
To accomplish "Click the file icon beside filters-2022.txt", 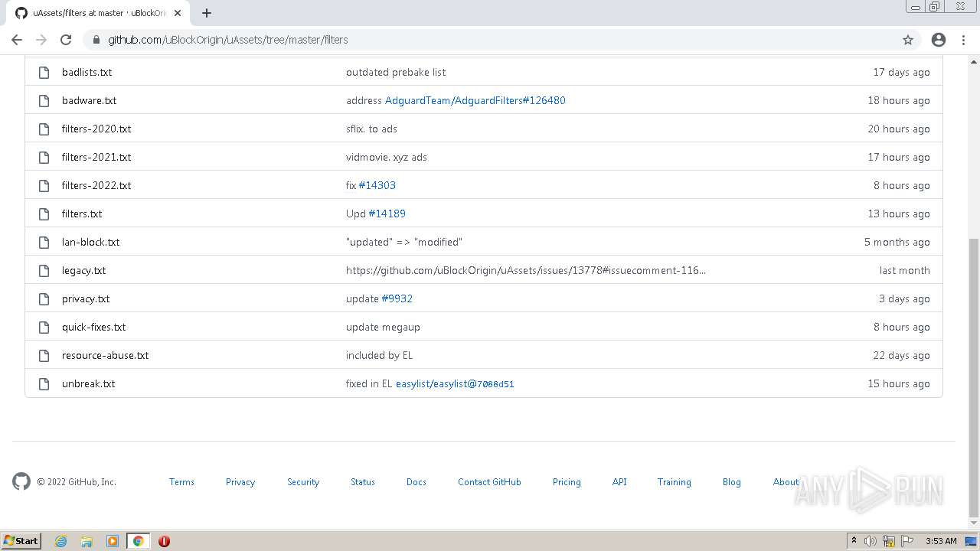I will pyautogui.click(x=44, y=185).
